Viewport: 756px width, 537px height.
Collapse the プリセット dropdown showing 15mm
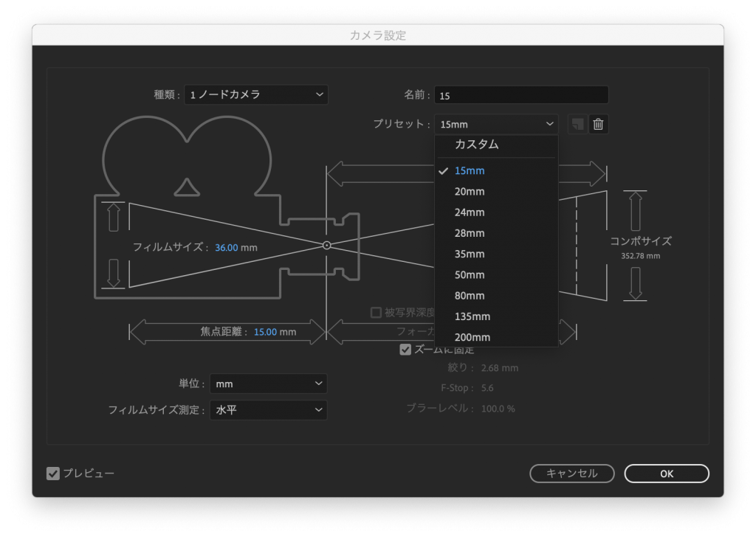[496, 124]
